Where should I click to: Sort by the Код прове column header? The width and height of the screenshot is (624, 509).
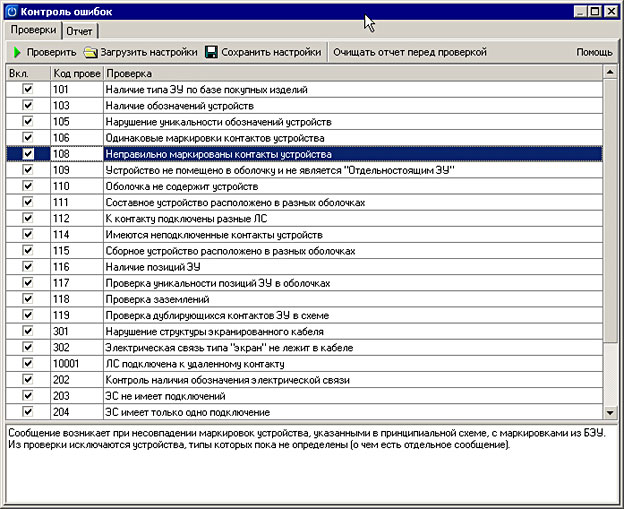coord(77,74)
